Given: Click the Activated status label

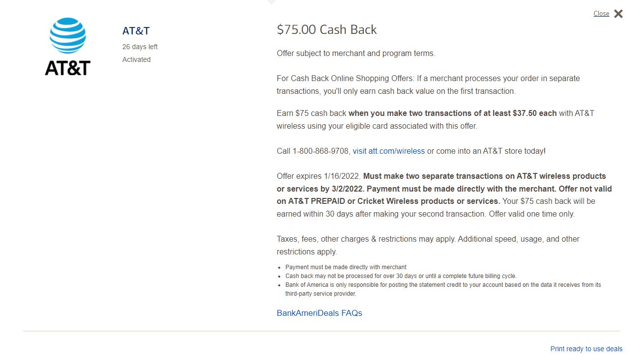Looking at the screenshot, I should (x=136, y=59).
